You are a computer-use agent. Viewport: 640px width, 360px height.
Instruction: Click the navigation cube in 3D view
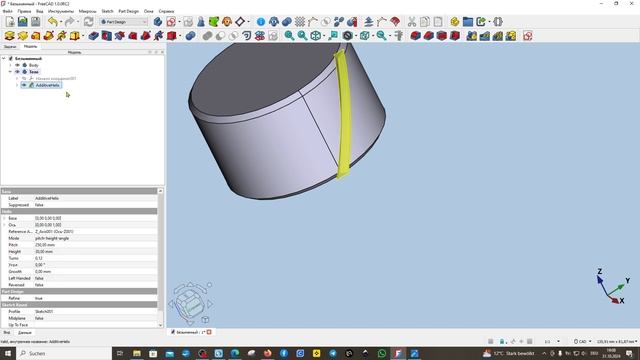coord(191,303)
